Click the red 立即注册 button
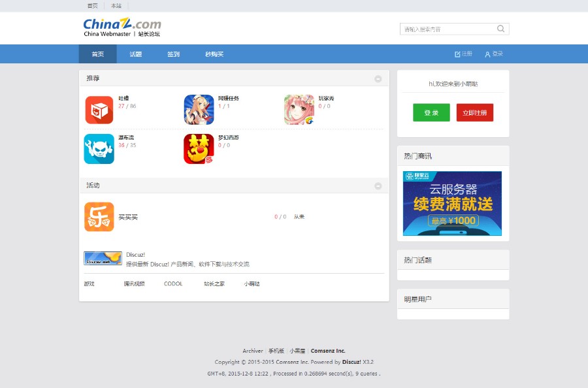Image resolution: width=588 pixels, height=388 pixels. (475, 112)
